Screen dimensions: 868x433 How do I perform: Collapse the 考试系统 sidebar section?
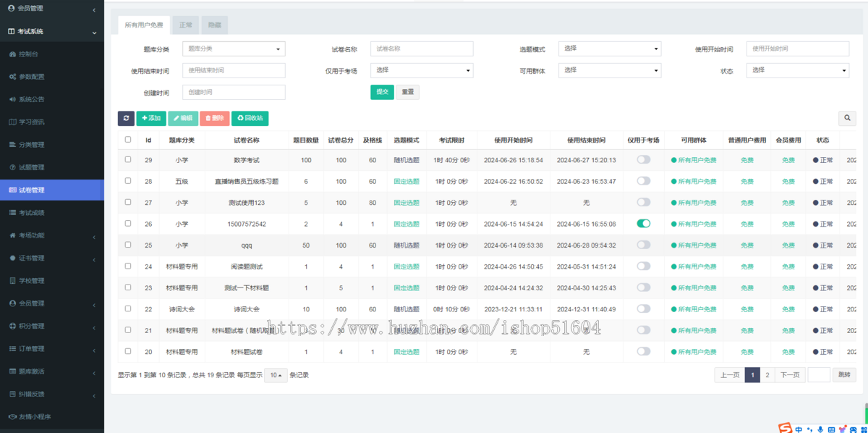(52, 31)
